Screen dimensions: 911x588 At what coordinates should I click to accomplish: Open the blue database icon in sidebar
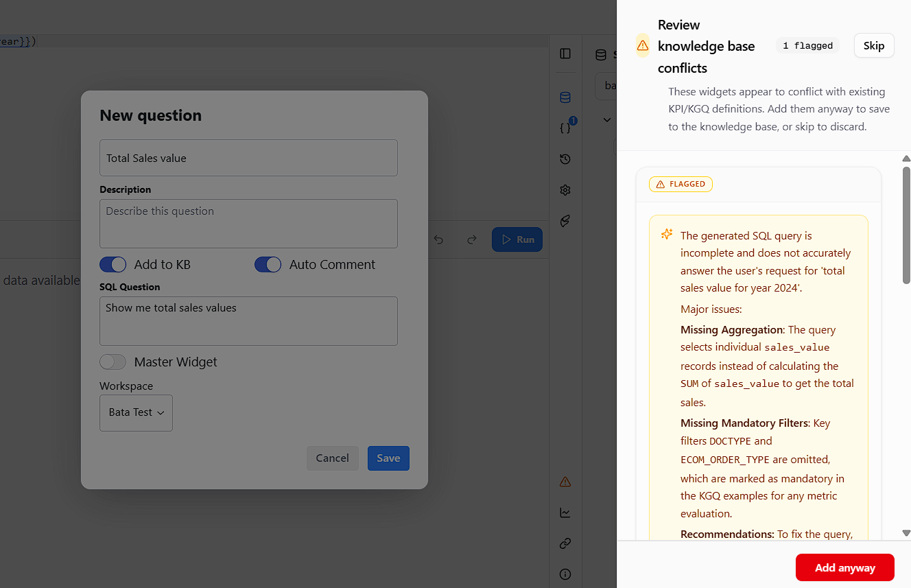tap(565, 97)
